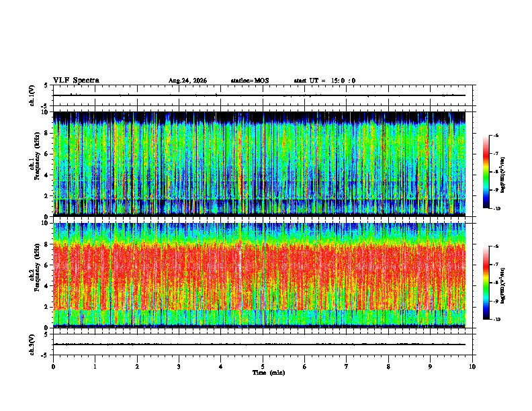Click the -6 label on ch.1 color bar
The width and height of the screenshot is (532, 411).
(496, 135)
